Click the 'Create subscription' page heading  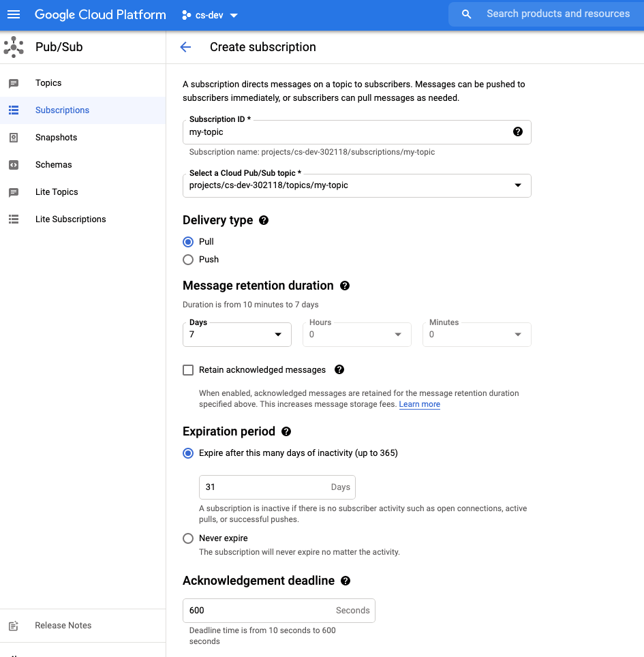tap(263, 47)
